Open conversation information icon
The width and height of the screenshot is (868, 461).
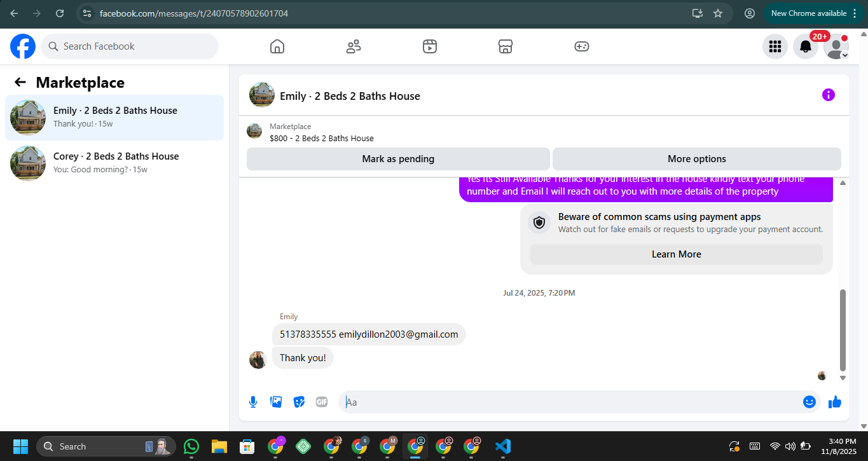[x=829, y=95]
